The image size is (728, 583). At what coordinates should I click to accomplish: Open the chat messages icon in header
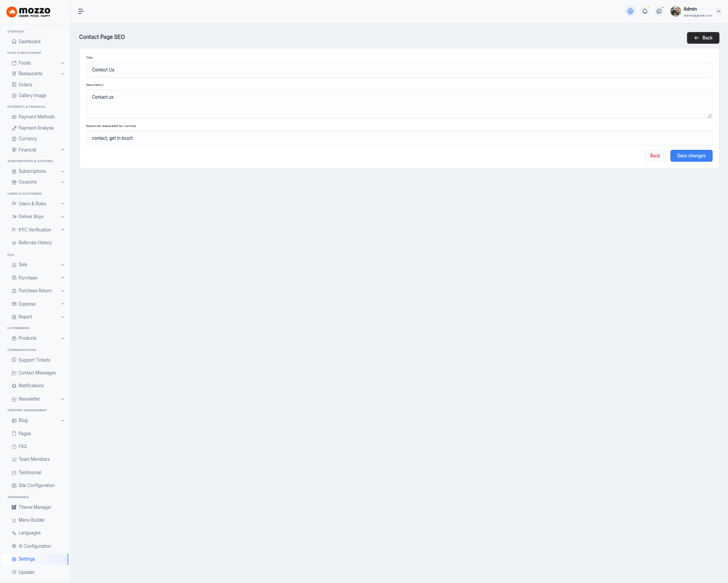click(659, 11)
